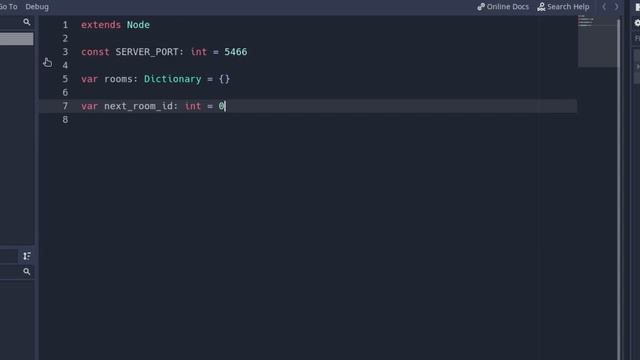This screenshot has width=640, height=360.
Task: Click line number 5 in gutter
Action: click(65, 79)
